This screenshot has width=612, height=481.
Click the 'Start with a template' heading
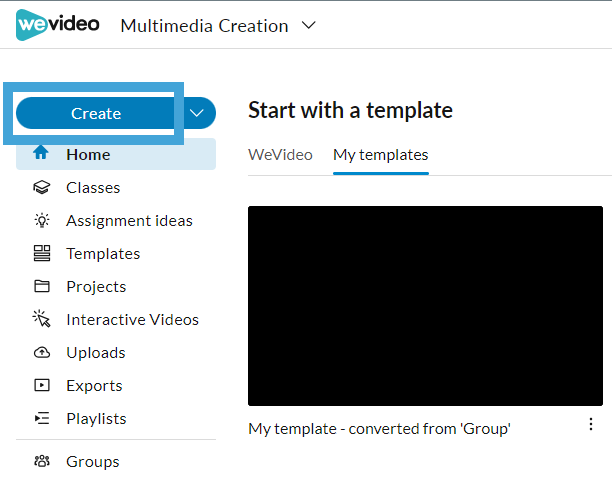pos(350,110)
